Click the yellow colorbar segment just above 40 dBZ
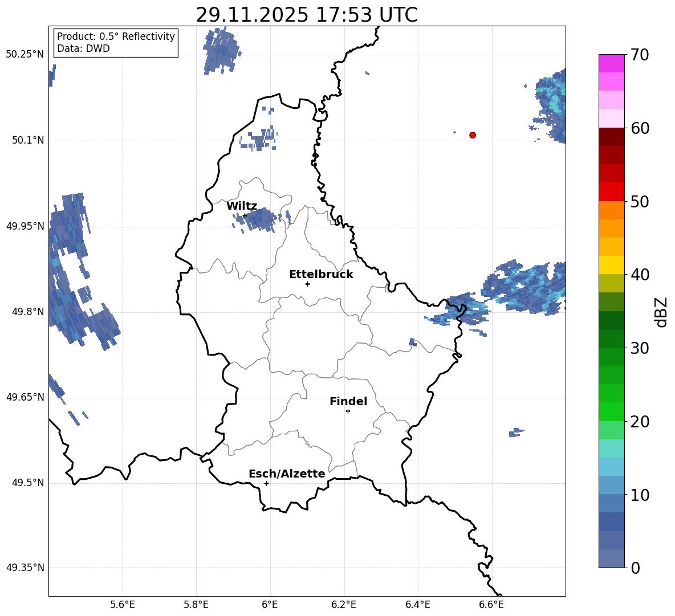This screenshot has width=675, height=616. pyautogui.click(x=612, y=265)
